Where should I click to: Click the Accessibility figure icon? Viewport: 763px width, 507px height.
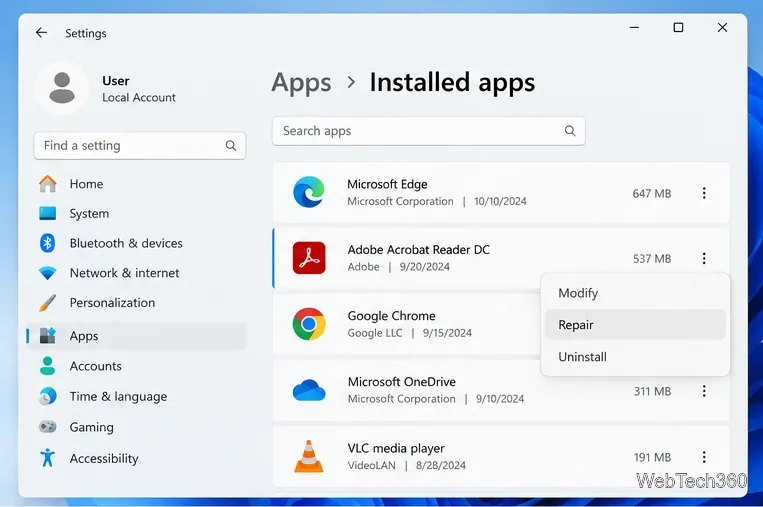[48, 458]
